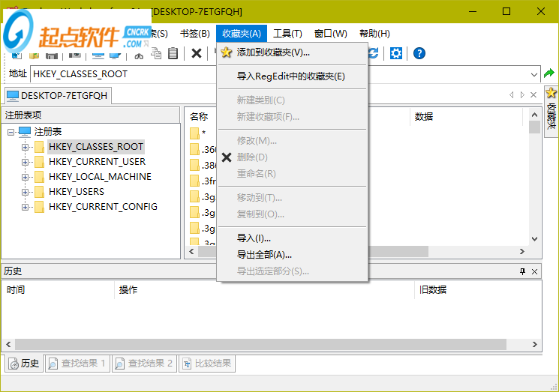Expand HKEY_CURRENT_CONFIG tree node

pos(25,207)
